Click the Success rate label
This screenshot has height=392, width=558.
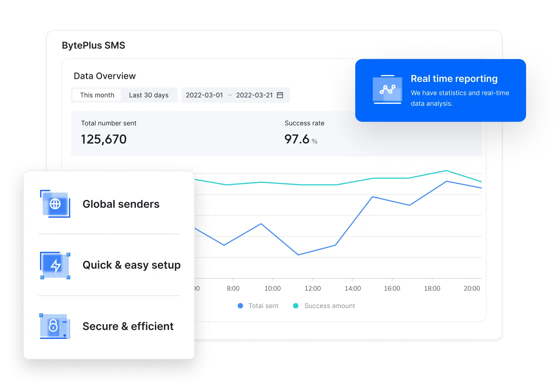(304, 123)
